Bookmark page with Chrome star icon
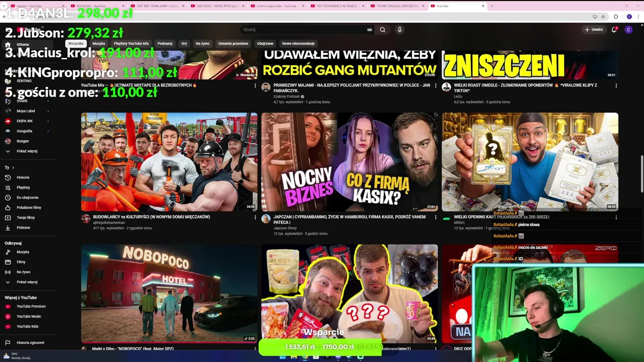This screenshot has height=362, width=644. [603, 17]
